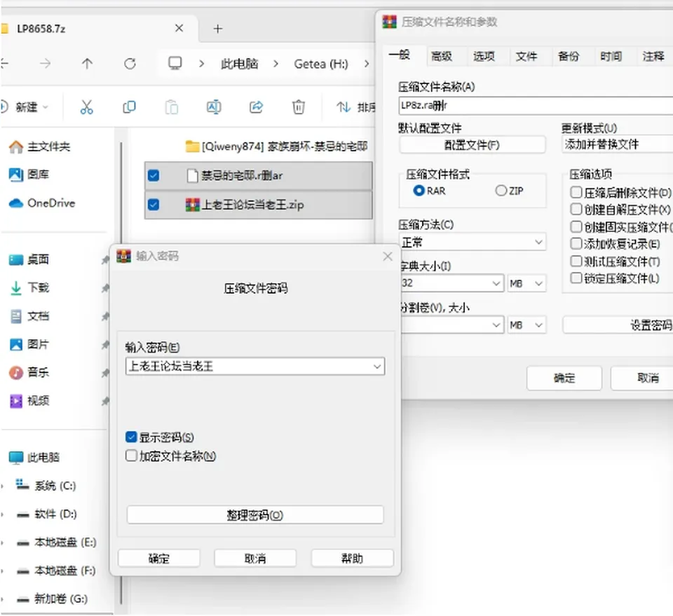673x616 pixels.
Task: Open a new Explorer tab with plus
Action: click(217, 29)
